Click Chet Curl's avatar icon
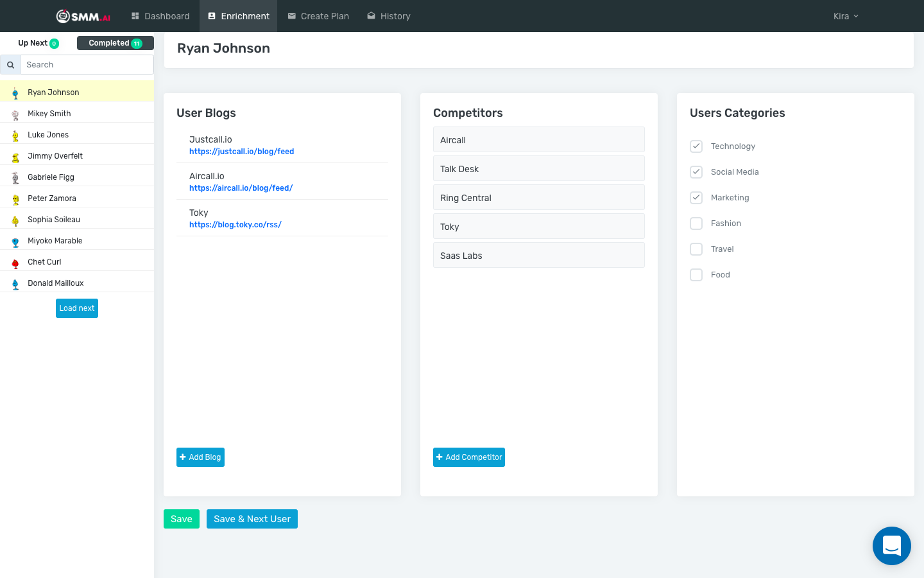 pyautogui.click(x=15, y=263)
